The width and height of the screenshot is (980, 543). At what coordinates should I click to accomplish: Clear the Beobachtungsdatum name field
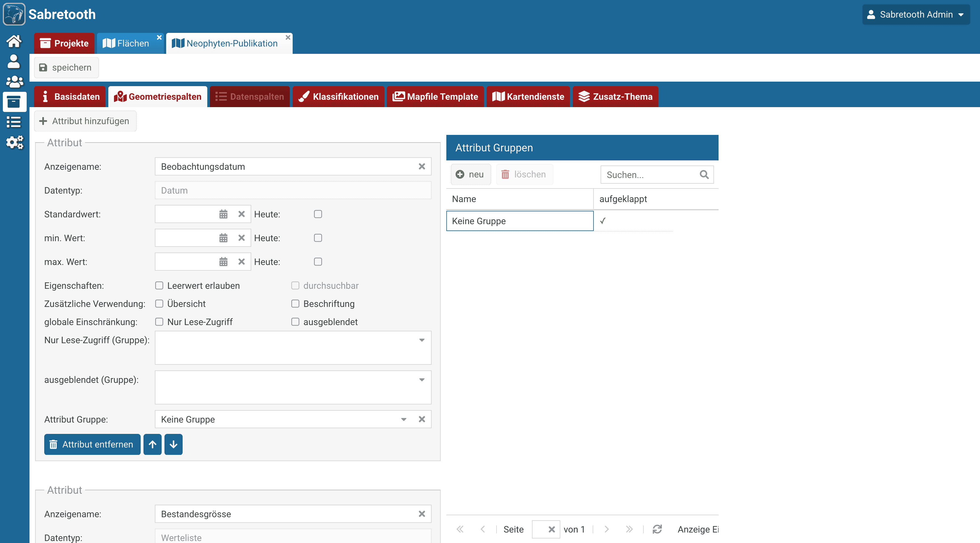[422, 167]
